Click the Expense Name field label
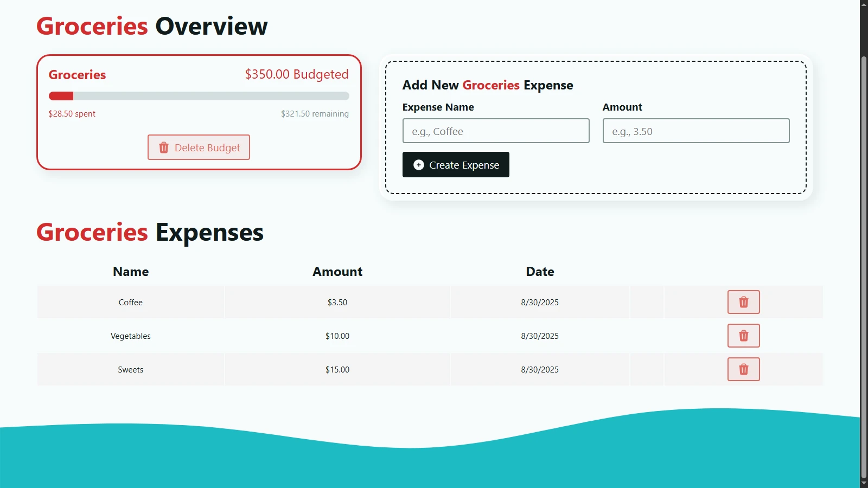This screenshot has height=488, width=868. [x=438, y=107]
